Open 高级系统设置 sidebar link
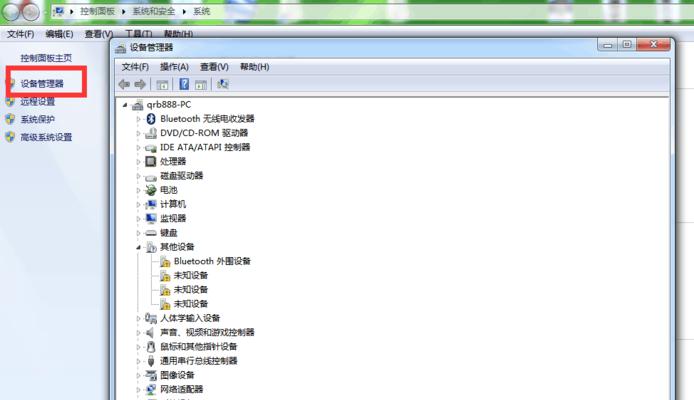The width and height of the screenshot is (694, 400). click(46, 137)
